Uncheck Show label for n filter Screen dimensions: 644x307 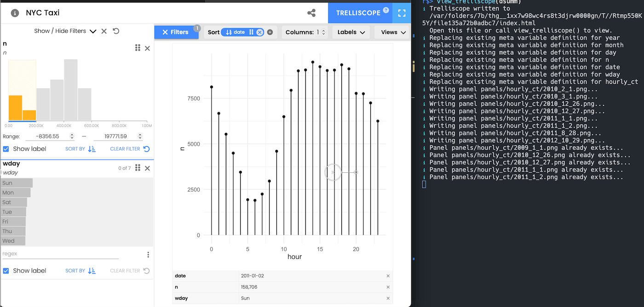[6, 149]
